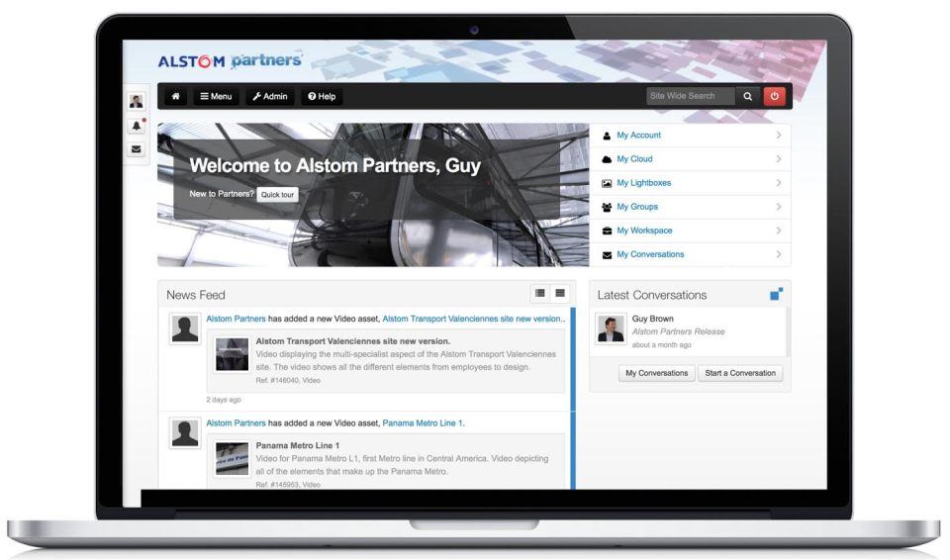Open My Workspace link

(x=644, y=231)
